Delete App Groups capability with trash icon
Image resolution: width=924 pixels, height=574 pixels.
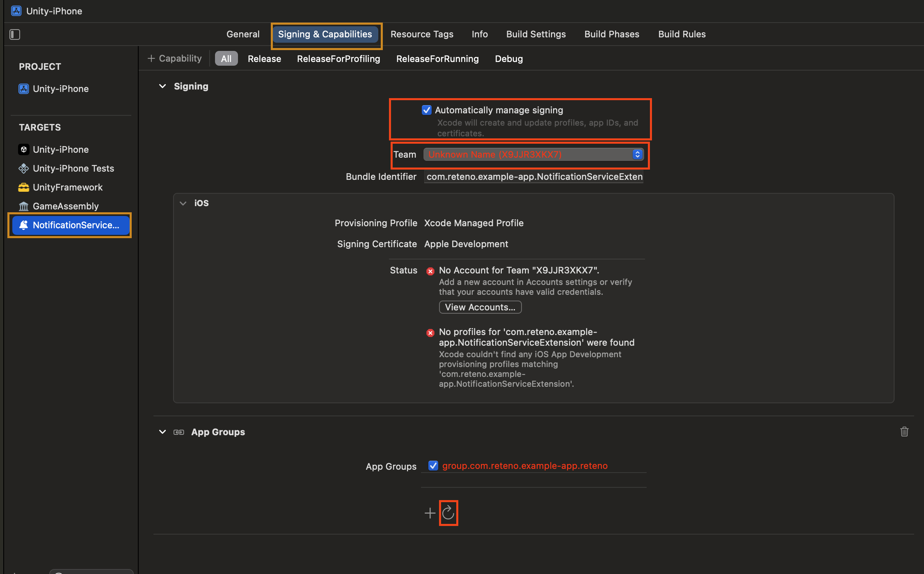coord(904,432)
